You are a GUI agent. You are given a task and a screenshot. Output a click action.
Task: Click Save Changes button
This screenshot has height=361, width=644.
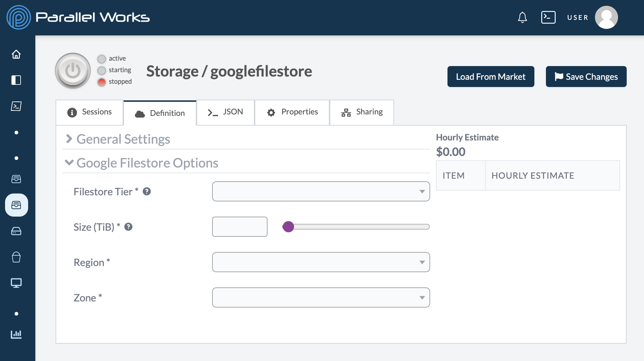(x=586, y=77)
